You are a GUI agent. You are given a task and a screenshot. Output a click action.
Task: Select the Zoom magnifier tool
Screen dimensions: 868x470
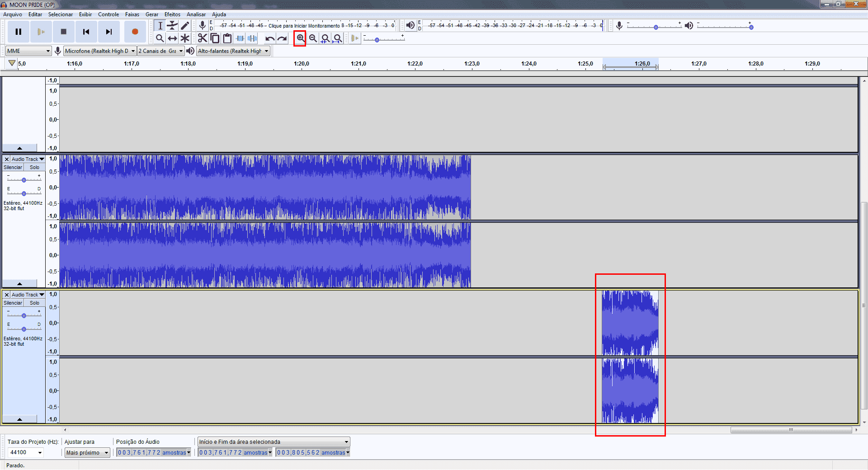click(x=160, y=38)
